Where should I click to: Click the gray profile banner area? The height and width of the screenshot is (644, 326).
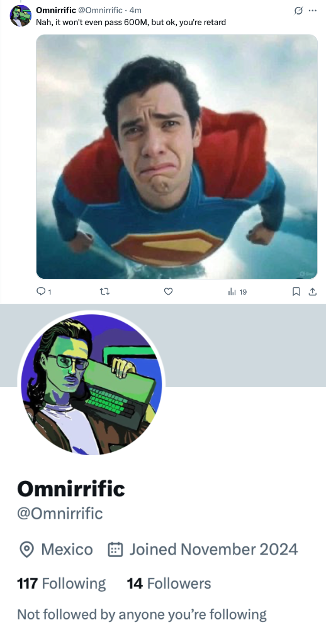click(x=245, y=346)
